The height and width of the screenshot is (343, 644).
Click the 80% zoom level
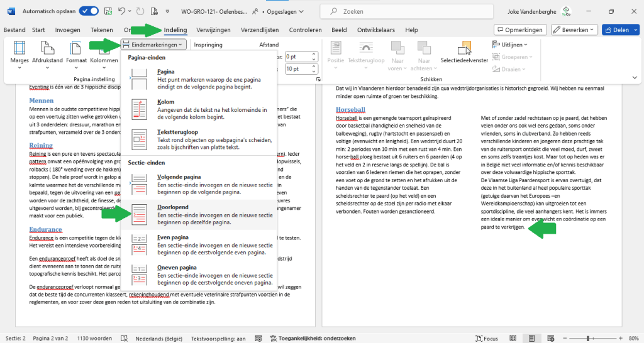point(633,339)
